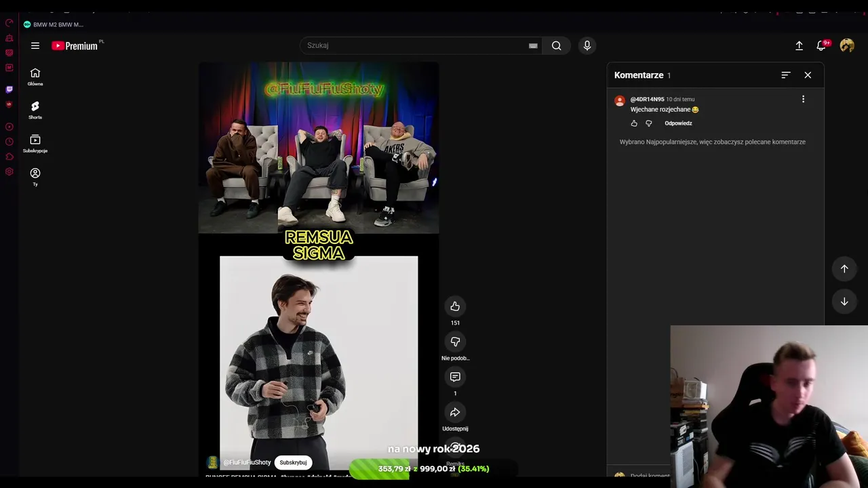Like the Short with thumbs up (151)

[455, 306]
